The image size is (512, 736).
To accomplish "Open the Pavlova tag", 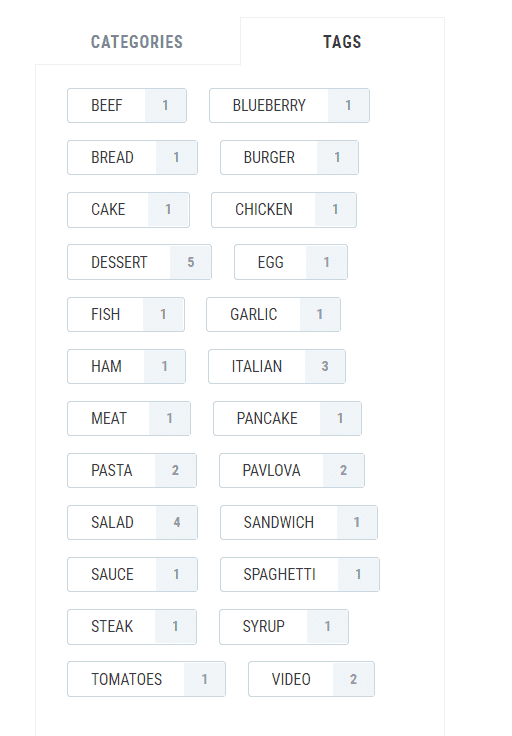I will (x=292, y=471).
